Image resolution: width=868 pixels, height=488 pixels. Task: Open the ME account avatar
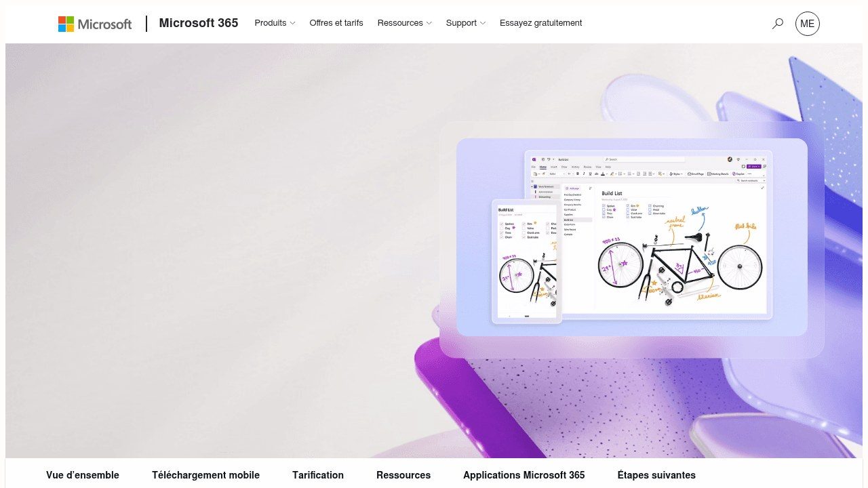(807, 24)
